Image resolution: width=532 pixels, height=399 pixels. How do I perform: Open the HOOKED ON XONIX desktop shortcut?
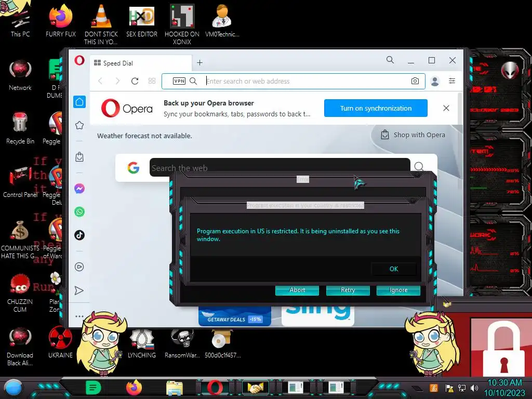[182, 24]
